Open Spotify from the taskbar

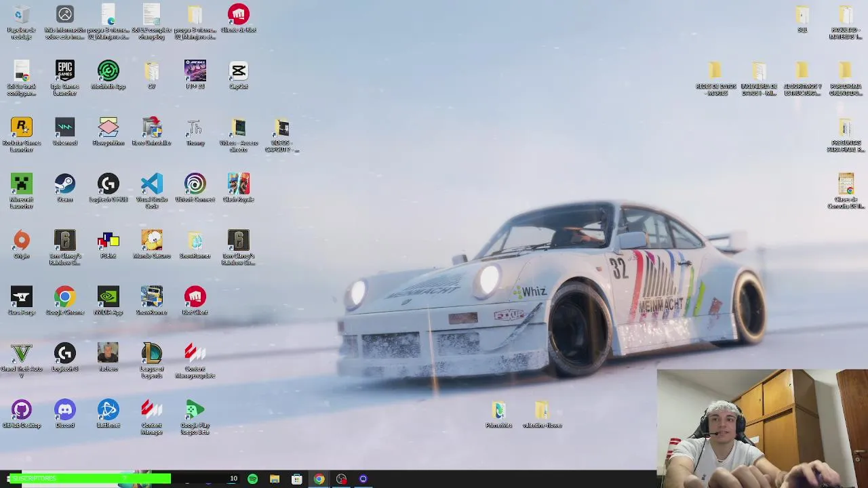point(252,479)
